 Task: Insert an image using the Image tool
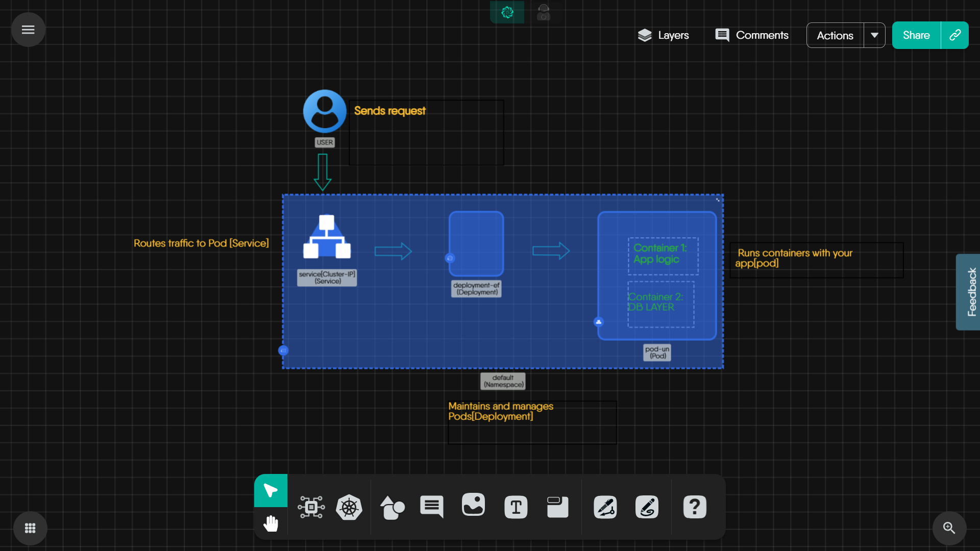(473, 507)
